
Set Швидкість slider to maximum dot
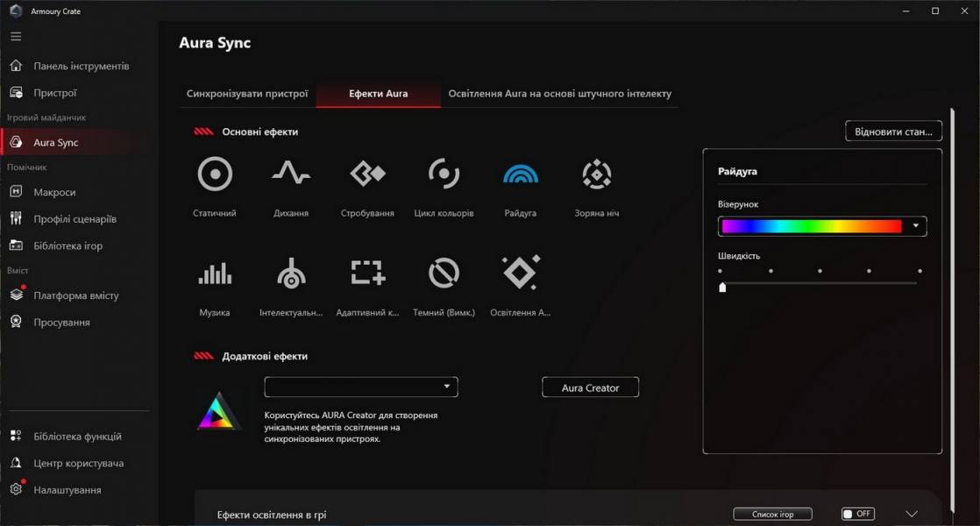coord(920,271)
